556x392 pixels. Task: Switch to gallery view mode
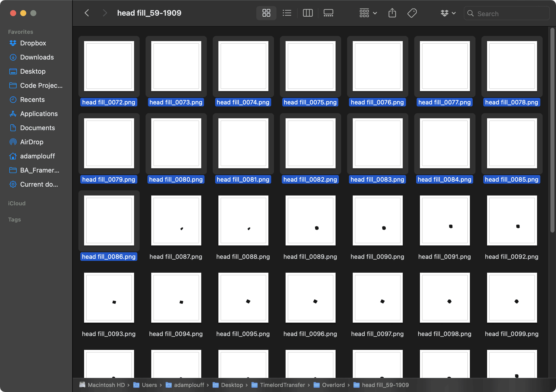328,13
